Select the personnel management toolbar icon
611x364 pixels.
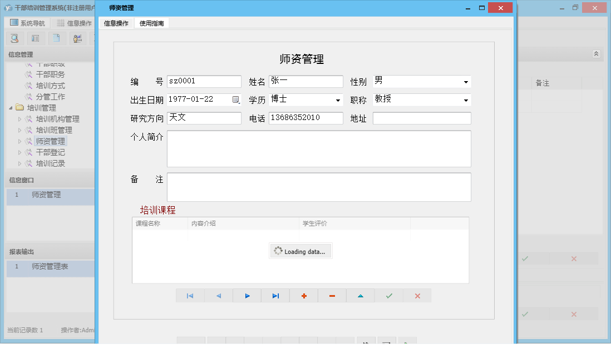(x=77, y=38)
